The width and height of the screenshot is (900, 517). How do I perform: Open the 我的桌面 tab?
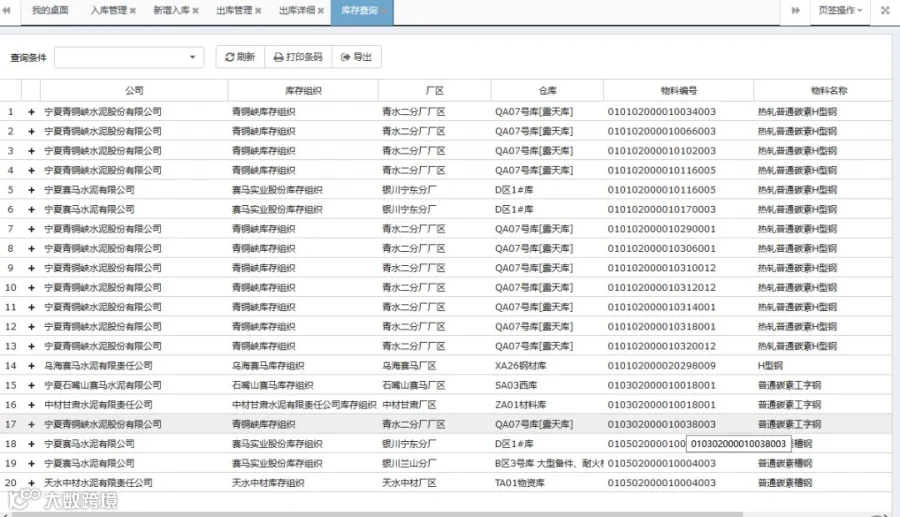pos(50,10)
